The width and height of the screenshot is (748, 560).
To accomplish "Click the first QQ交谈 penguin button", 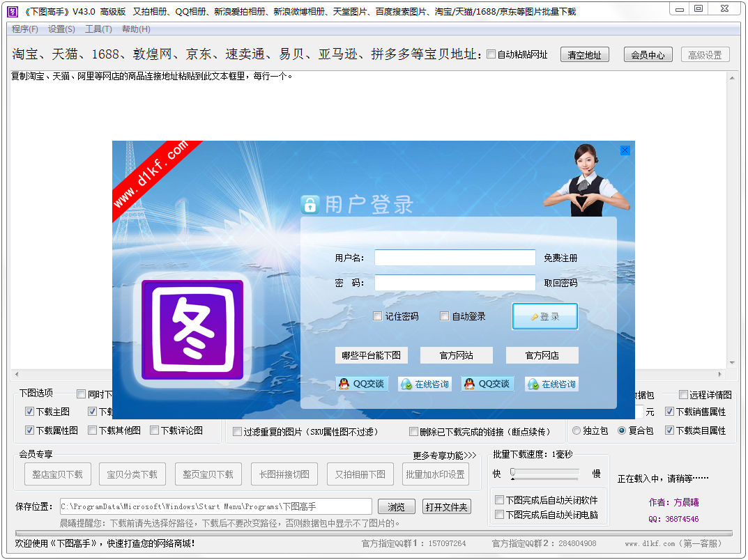I will [362, 384].
